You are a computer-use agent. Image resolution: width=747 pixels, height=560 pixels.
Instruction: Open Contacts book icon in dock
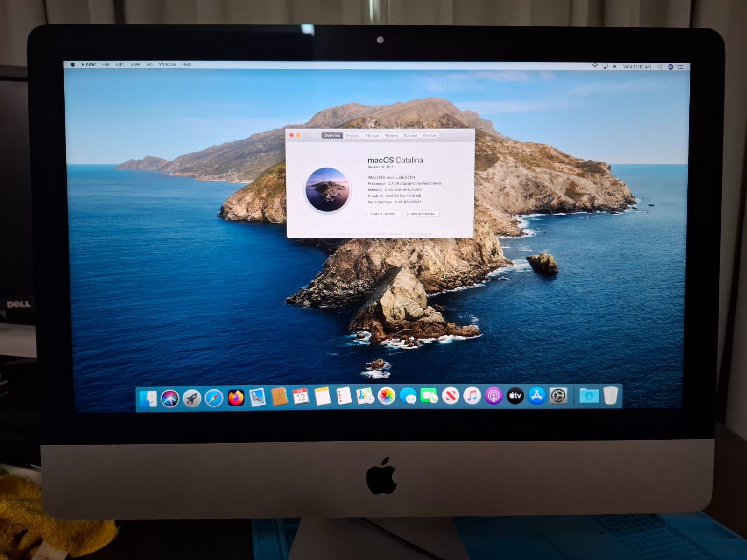click(x=279, y=397)
